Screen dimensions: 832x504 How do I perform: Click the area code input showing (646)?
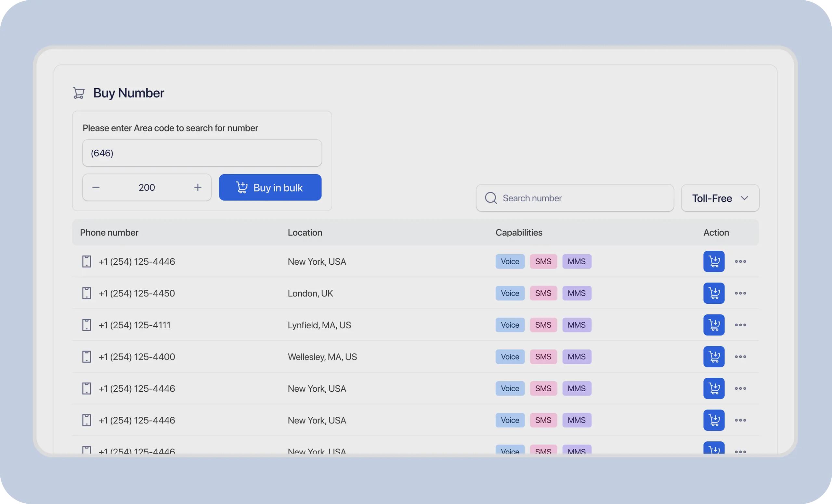[x=202, y=153]
